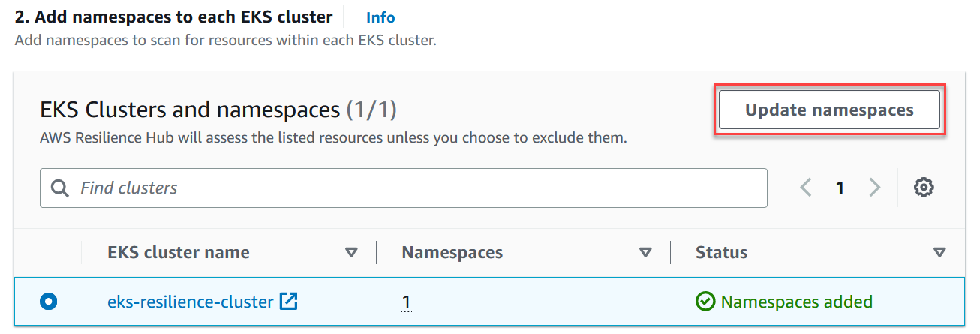Open the Info link beside the heading
The width and height of the screenshot is (980, 334).
[x=380, y=17]
